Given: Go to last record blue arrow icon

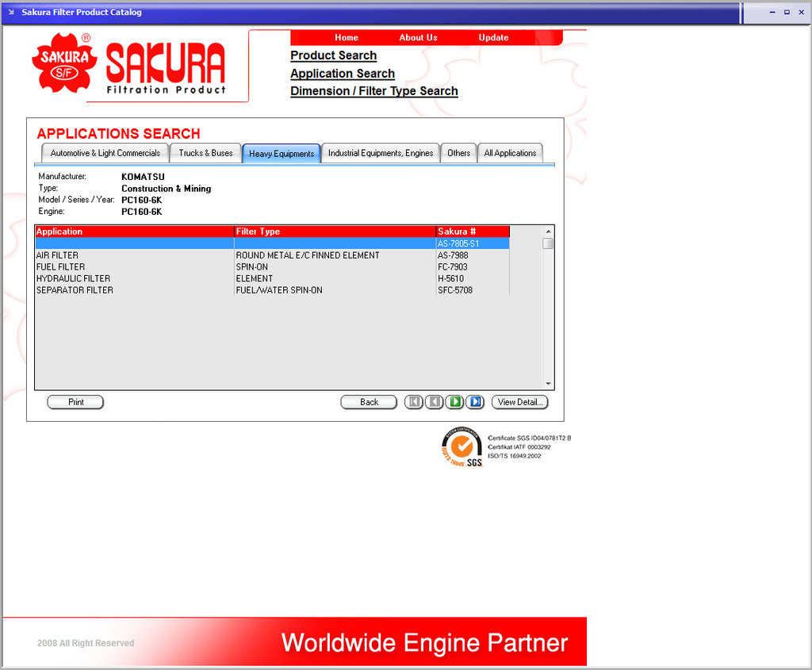Looking at the screenshot, I should tap(475, 402).
